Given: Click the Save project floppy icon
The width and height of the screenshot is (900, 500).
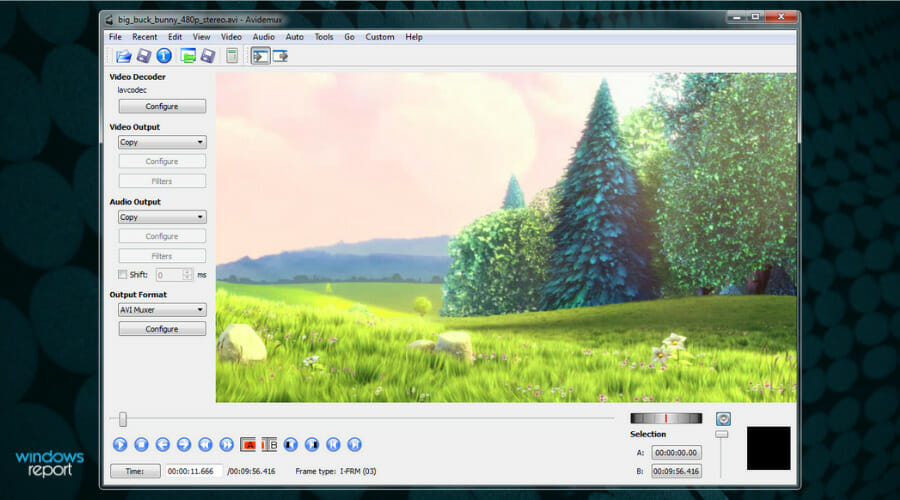Looking at the screenshot, I should pyautogui.click(x=208, y=56).
